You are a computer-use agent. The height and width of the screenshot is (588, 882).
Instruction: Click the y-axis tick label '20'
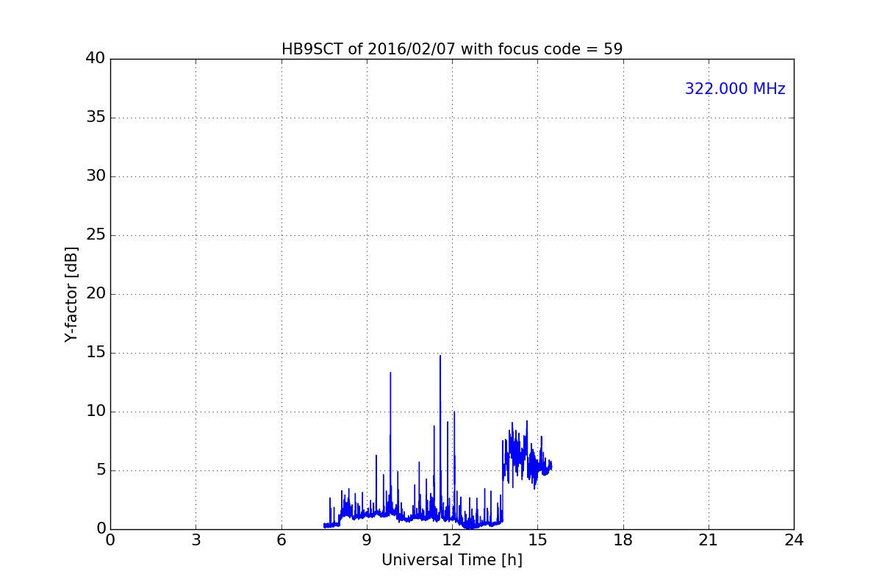[96, 294]
